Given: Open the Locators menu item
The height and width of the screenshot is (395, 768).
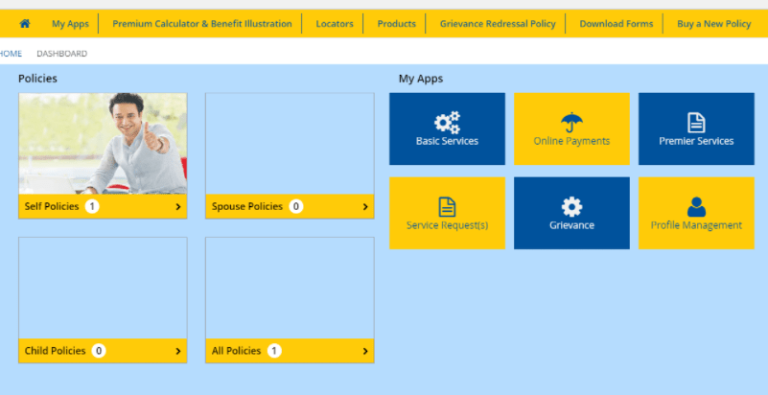Looking at the screenshot, I should click(335, 24).
